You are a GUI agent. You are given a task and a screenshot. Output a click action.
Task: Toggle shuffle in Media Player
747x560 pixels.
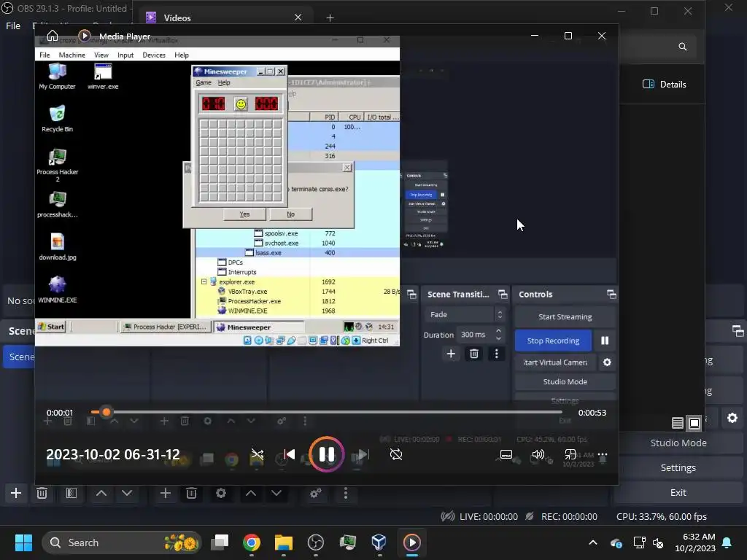point(258,454)
